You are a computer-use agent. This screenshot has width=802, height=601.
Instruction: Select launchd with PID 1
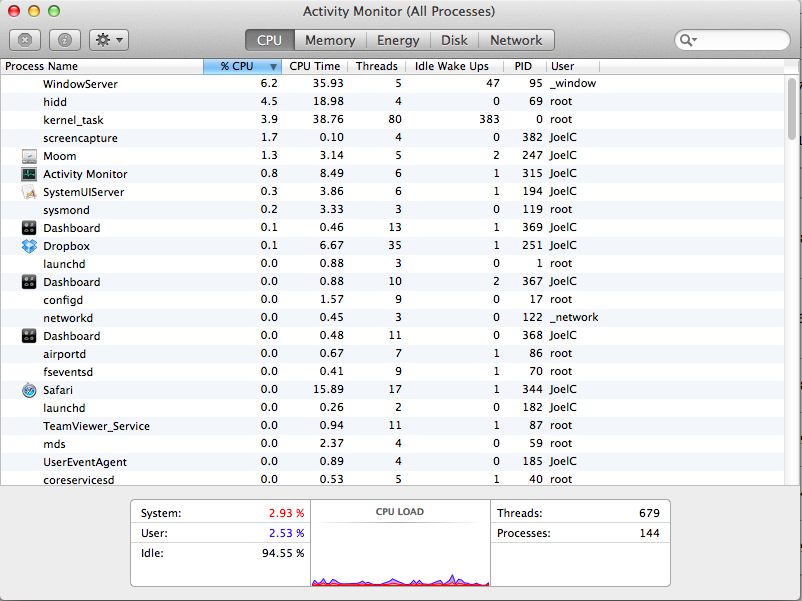[x=64, y=264]
